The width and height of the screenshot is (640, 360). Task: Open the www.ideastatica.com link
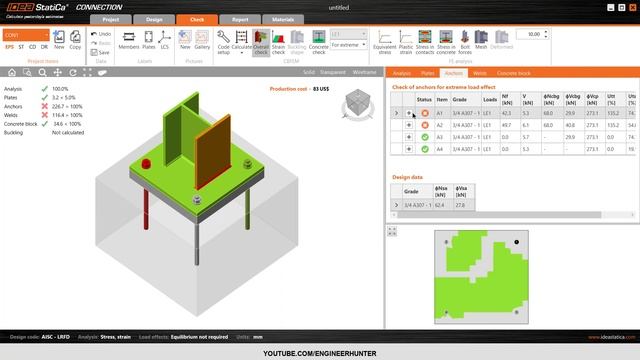(x=611, y=337)
